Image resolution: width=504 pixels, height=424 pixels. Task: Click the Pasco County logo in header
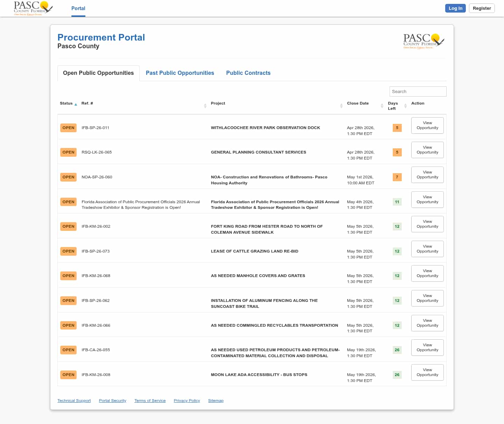(33, 8)
